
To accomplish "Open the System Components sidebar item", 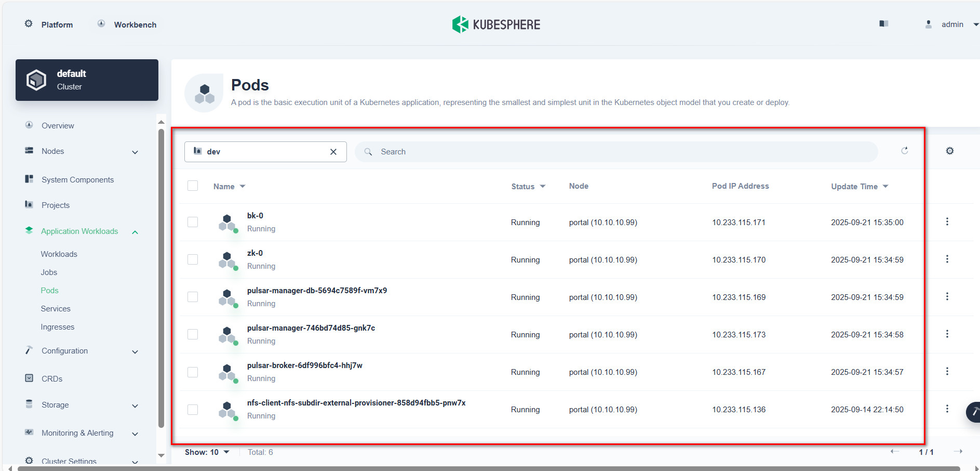I will point(77,180).
